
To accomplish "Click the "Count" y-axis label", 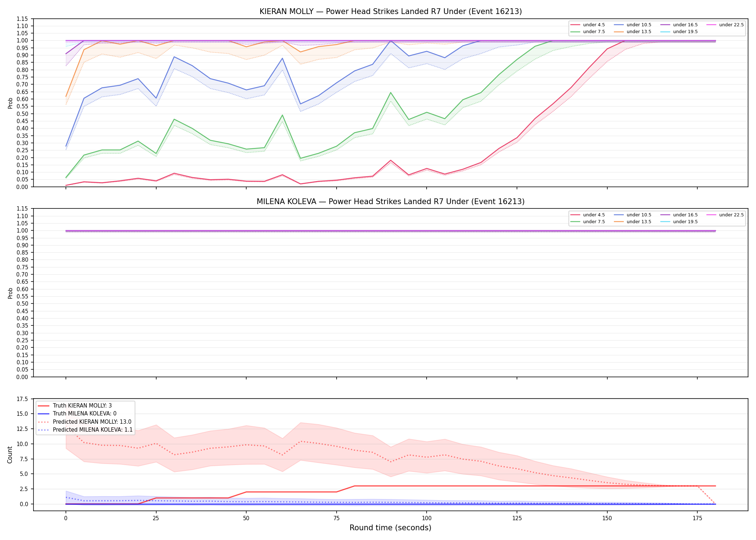I will point(10,455).
